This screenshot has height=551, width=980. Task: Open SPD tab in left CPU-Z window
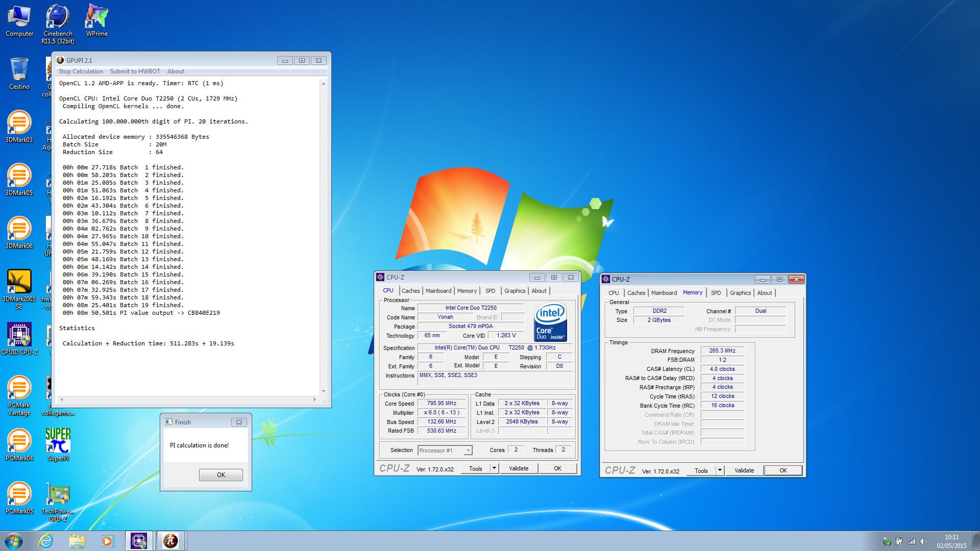click(x=490, y=291)
